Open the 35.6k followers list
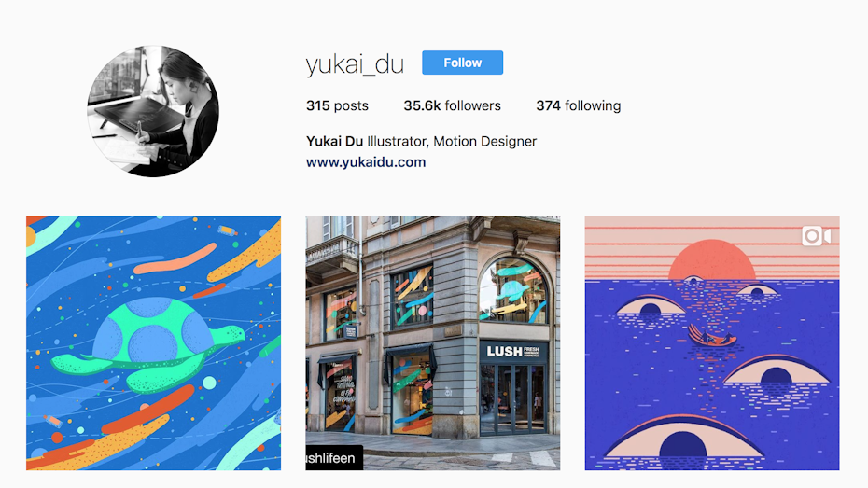The width and height of the screenshot is (868, 488). pyautogui.click(x=452, y=105)
